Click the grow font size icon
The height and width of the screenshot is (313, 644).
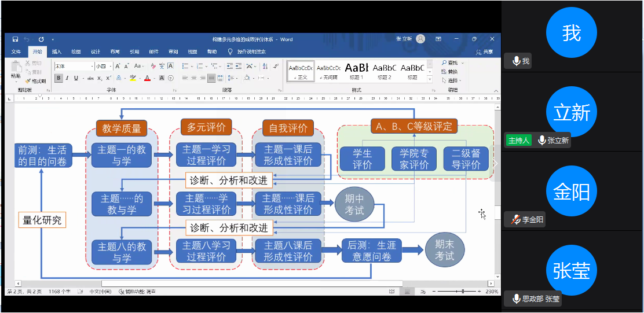118,67
